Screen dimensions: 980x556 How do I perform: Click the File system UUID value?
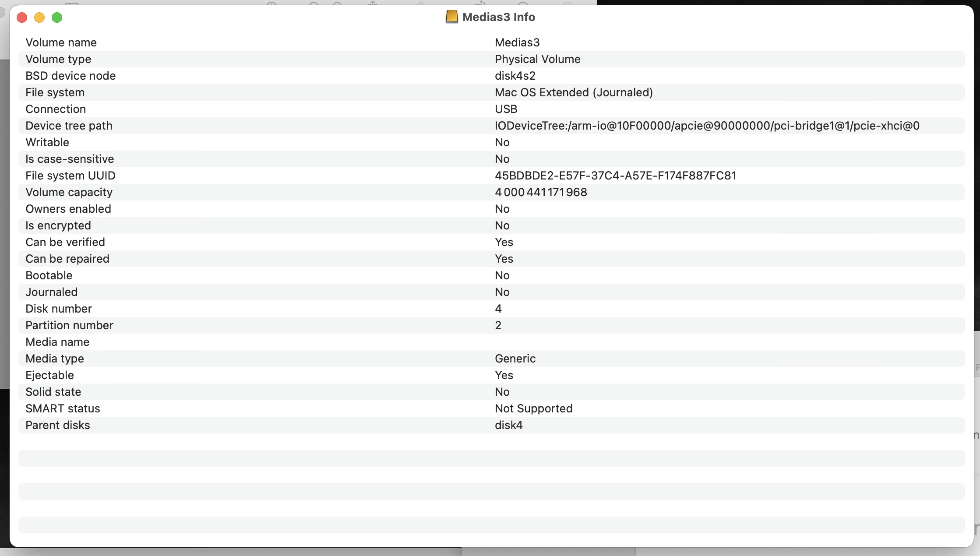pos(615,176)
